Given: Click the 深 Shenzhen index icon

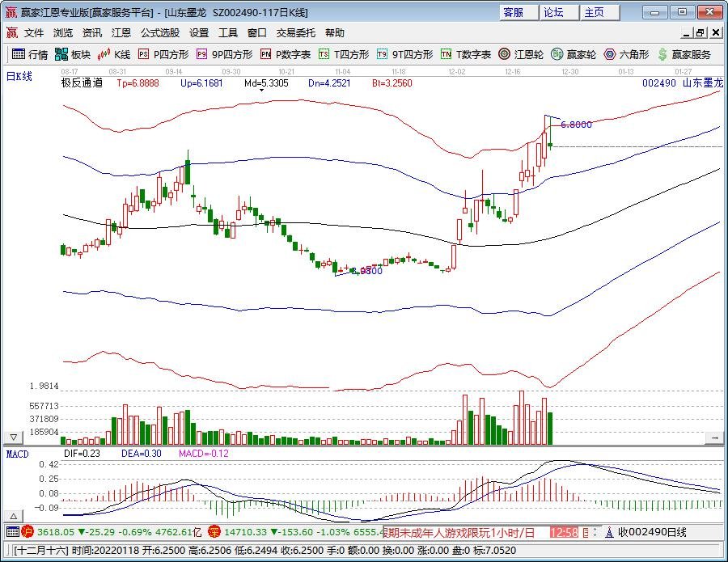Looking at the screenshot, I should (x=214, y=531).
